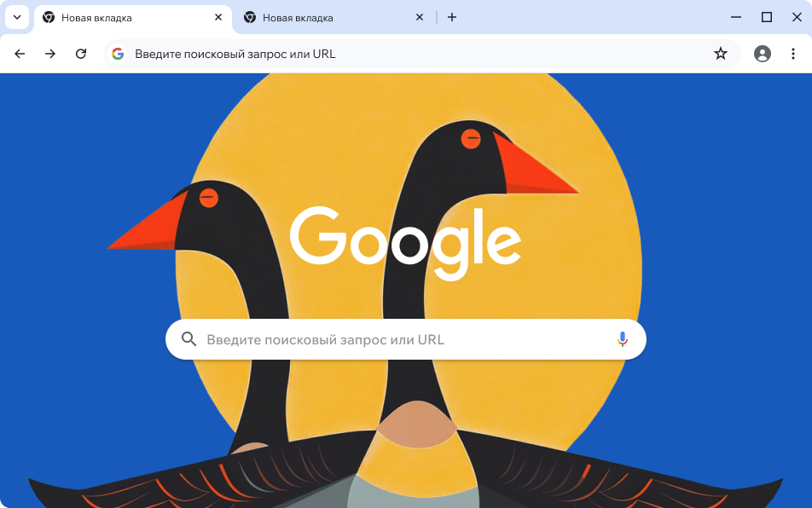This screenshot has width=812, height=508.
Task: Open the user profile avatar menu
Action: [x=763, y=54]
